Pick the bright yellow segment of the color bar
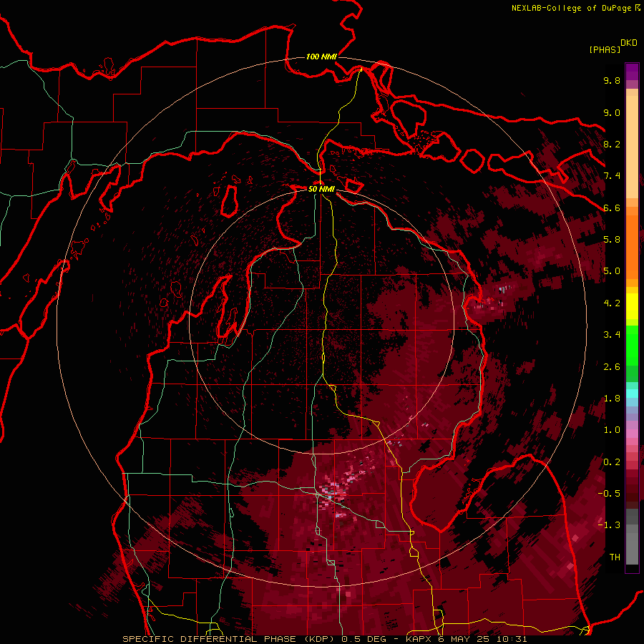This screenshot has height=644, width=644. click(632, 306)
